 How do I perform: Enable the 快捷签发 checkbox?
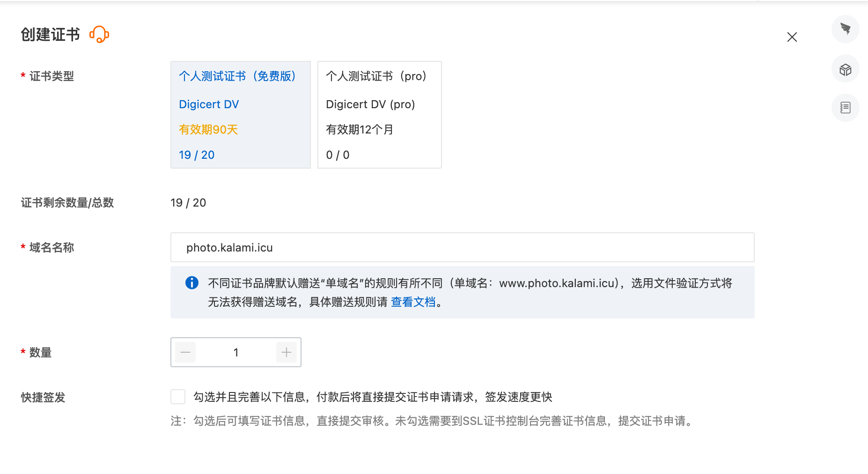(178, 397)
